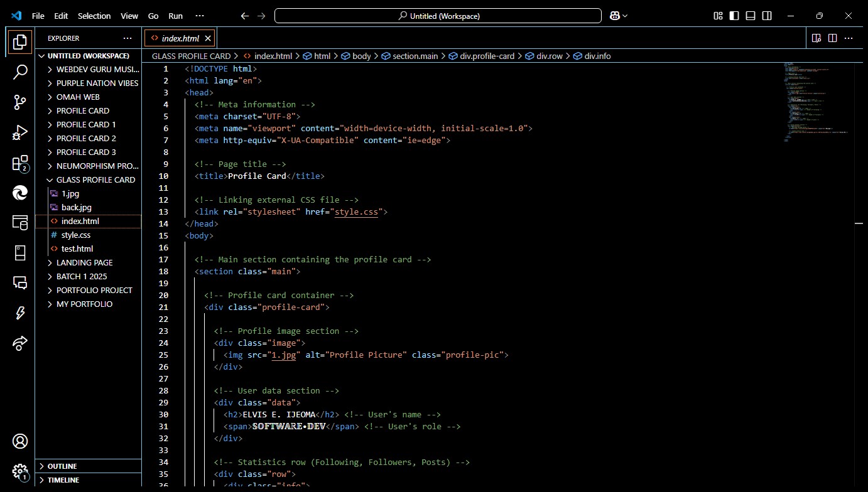Toggle the Secondary Side Bar layout button
Screen dimensions: 868x492
pos(766,16)
